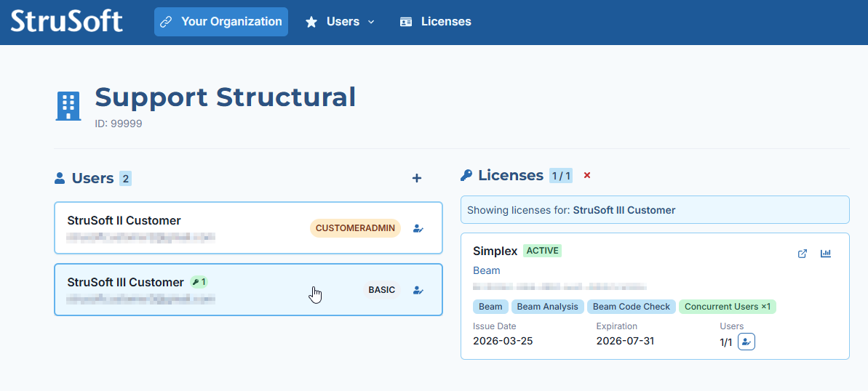Click the Users section person icon
Image resolution: width=868 pixels, height=391 pixels.
coord(60,178)
